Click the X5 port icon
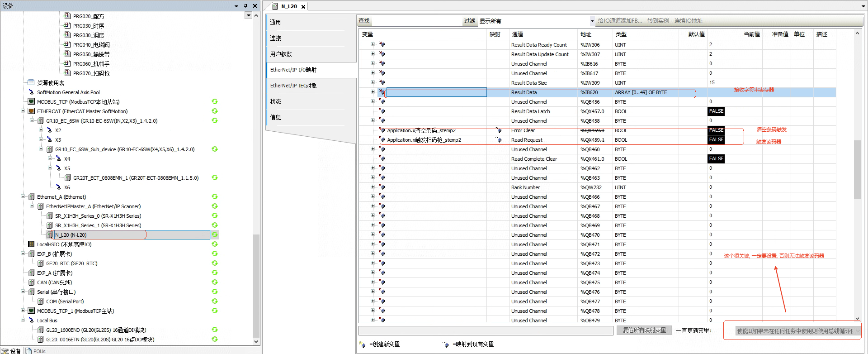 (x=58, y=168)
